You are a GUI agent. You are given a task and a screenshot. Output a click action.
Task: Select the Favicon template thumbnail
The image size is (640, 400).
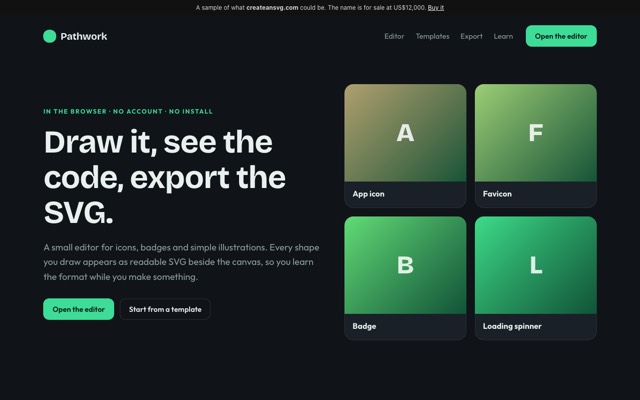(x=536, y=133)
